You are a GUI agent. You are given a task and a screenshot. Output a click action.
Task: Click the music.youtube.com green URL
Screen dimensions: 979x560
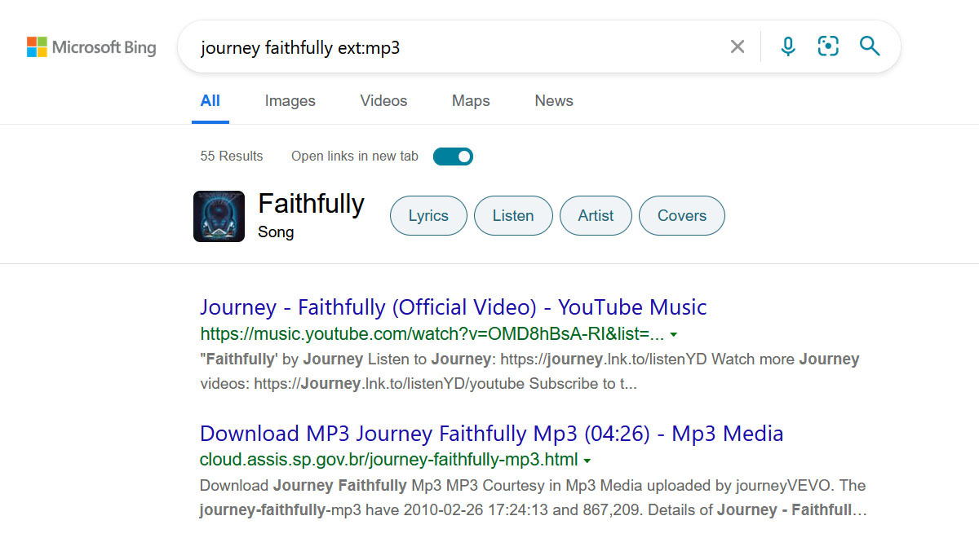[x=432, y=333]
